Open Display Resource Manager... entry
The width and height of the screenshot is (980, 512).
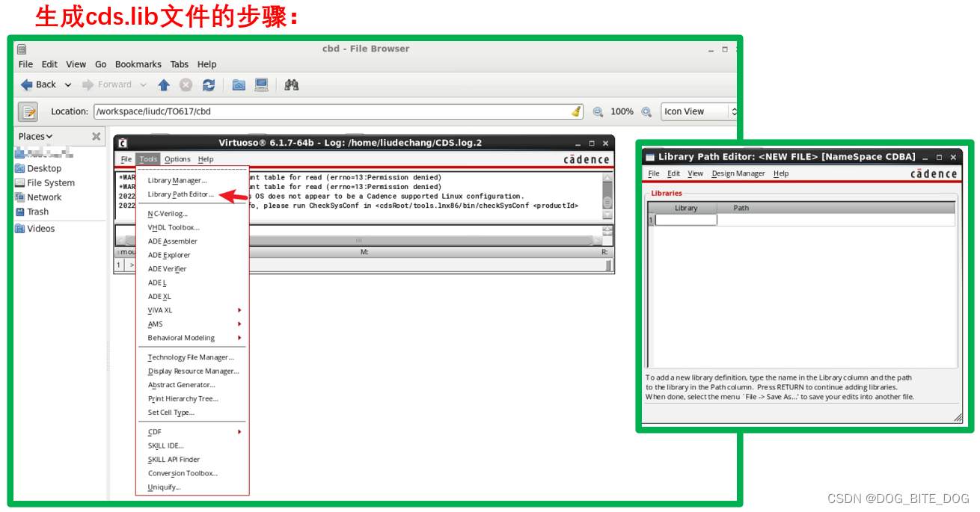tap(193, 371)
